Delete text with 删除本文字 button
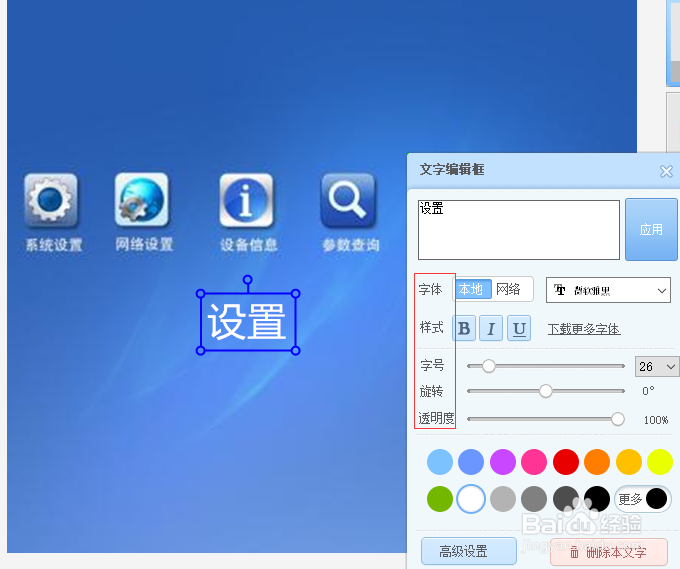Viewport: 680px width, 569px height. tap(609, 552)
